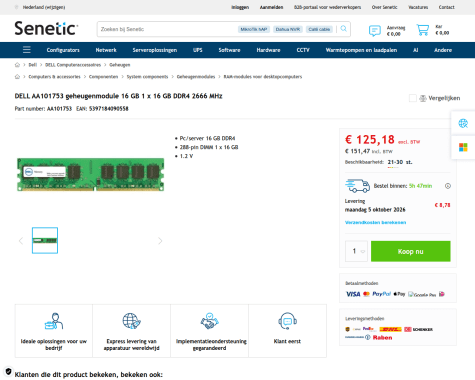Click the Geheugen breadcrumb
This screenshot has height=380, width=475.
[120, 65]
